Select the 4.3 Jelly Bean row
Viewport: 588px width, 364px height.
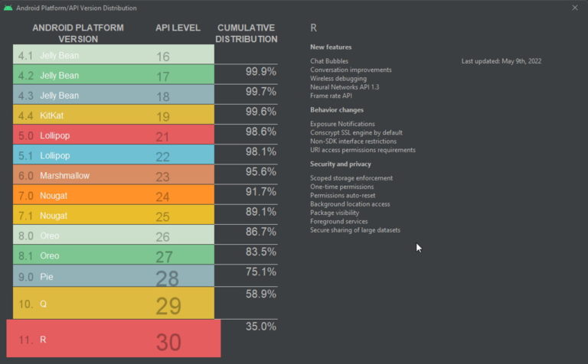click(113, 96)
